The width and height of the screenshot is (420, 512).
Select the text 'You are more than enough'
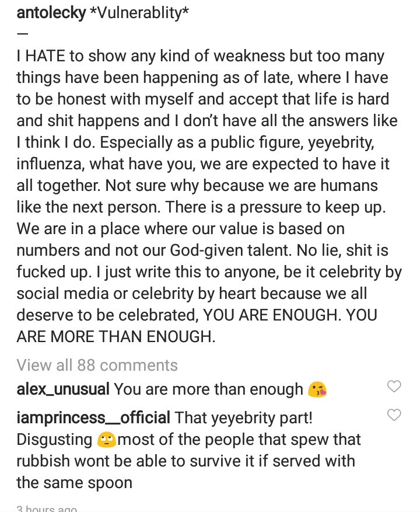[208, 389]
